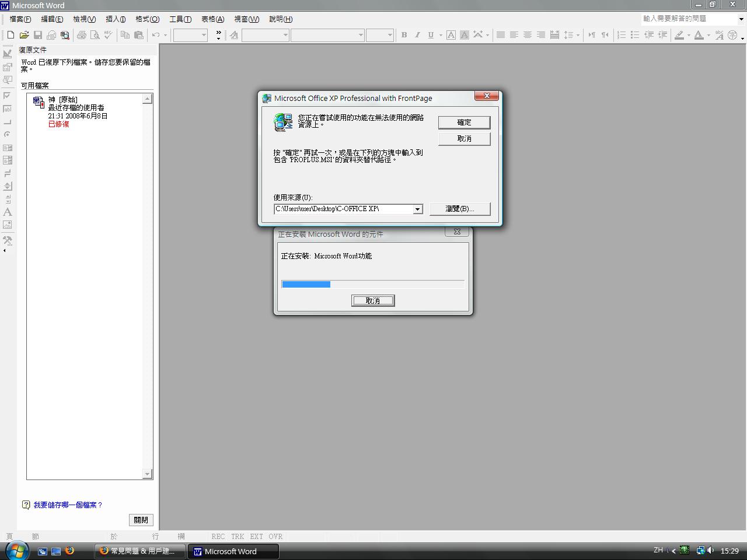Apply bulleted list formatting
747x560 pixels.
635,35
